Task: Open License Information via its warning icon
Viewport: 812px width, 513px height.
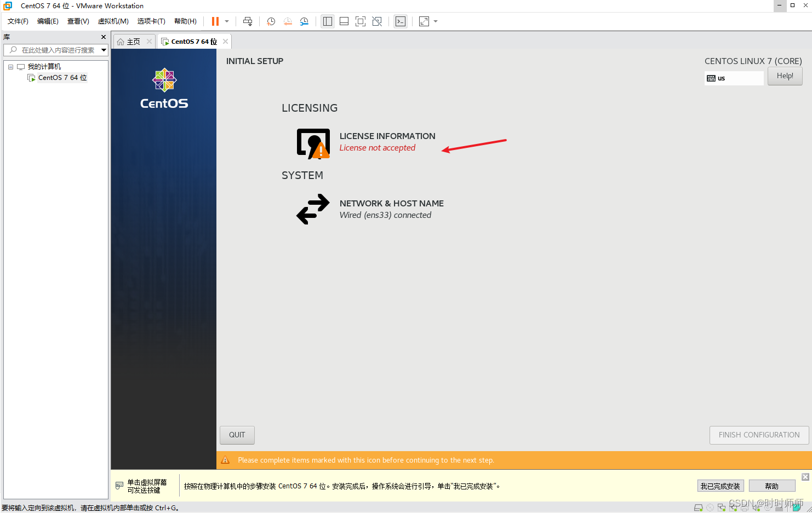Action: [x=313, y=143]
